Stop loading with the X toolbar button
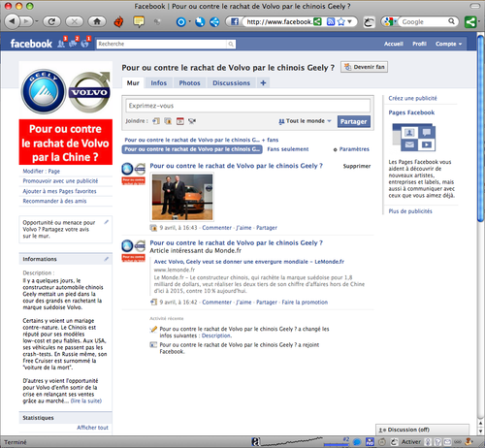Viewport: 485px width, 448px height. [x=75, y=21]
